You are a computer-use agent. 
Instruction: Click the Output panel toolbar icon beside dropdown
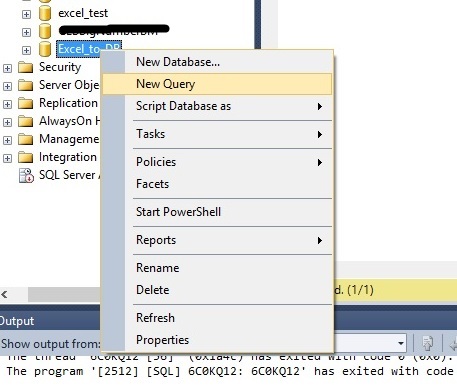(427, 343)
